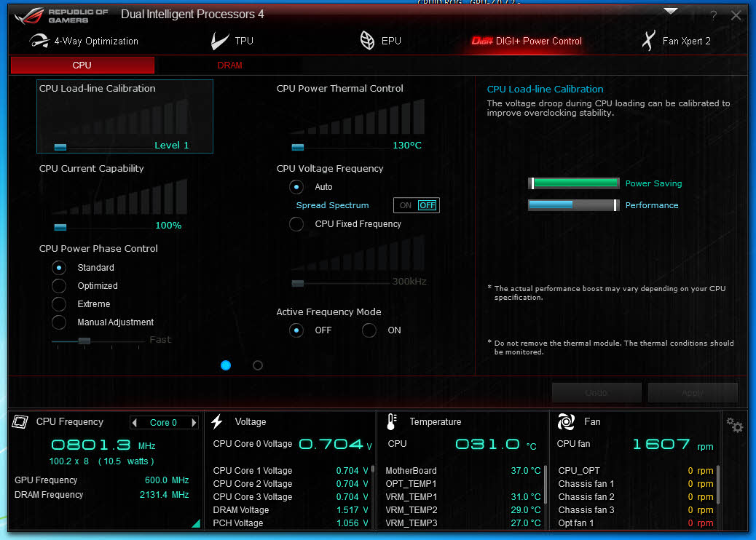Select the CPU tab

[x=82, y=65]
